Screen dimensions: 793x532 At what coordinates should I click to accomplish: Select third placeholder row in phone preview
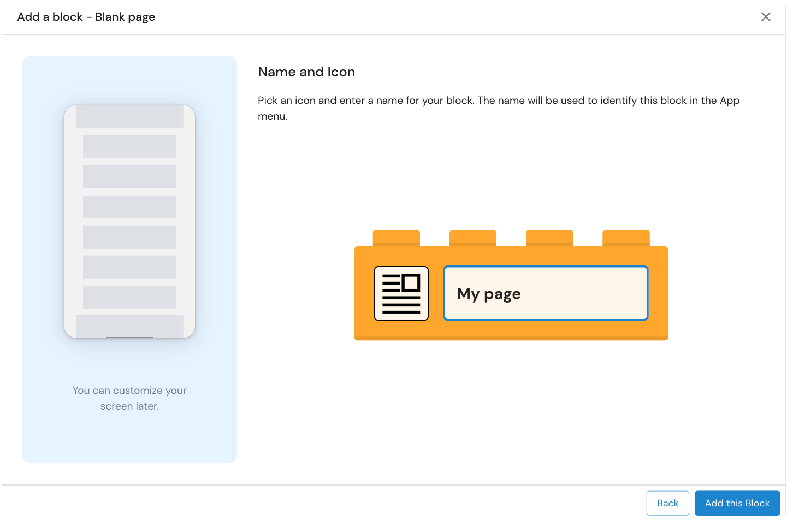point(129,207)
